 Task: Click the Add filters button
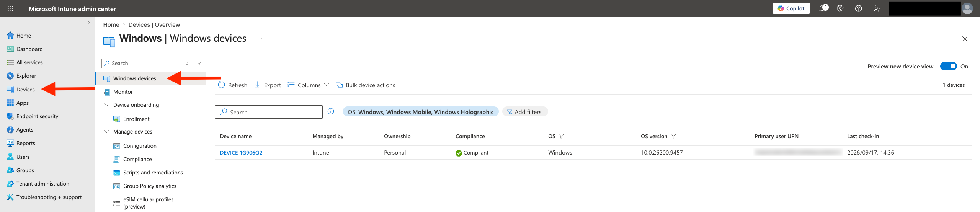tap(524, 112)
